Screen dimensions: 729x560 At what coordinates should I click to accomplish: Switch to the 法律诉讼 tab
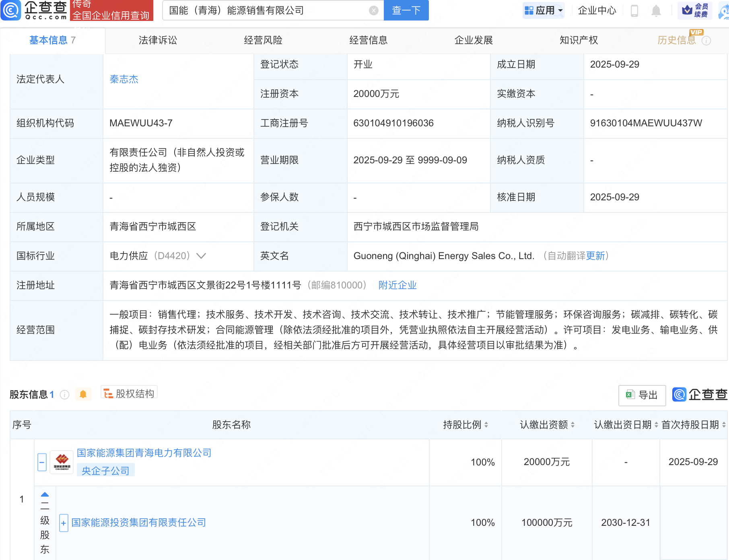[x=158, y=40]
